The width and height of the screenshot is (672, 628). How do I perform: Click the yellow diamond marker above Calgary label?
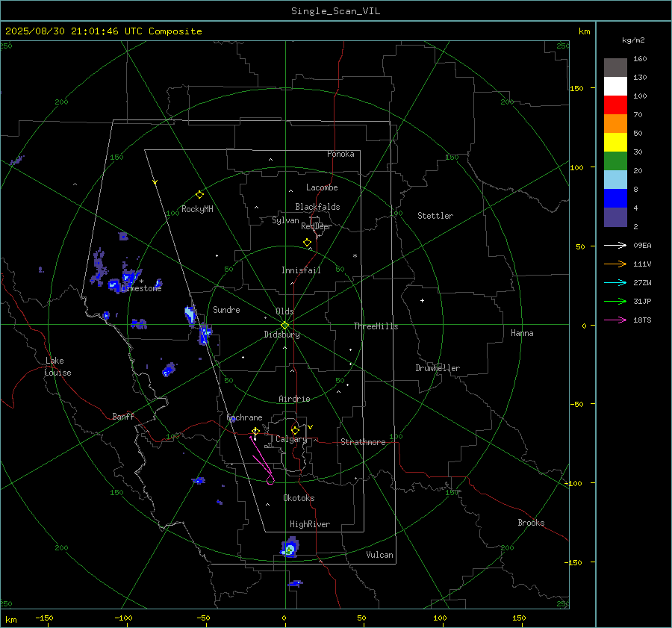coord(295,430)
